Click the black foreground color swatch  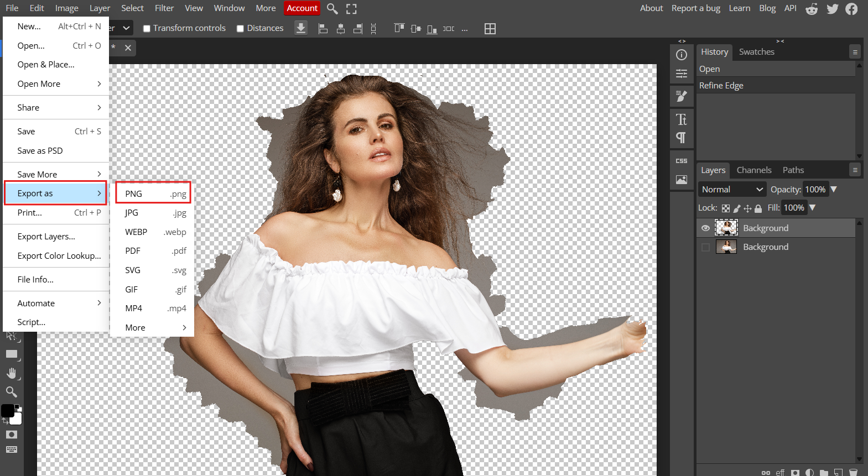(8, 411)
